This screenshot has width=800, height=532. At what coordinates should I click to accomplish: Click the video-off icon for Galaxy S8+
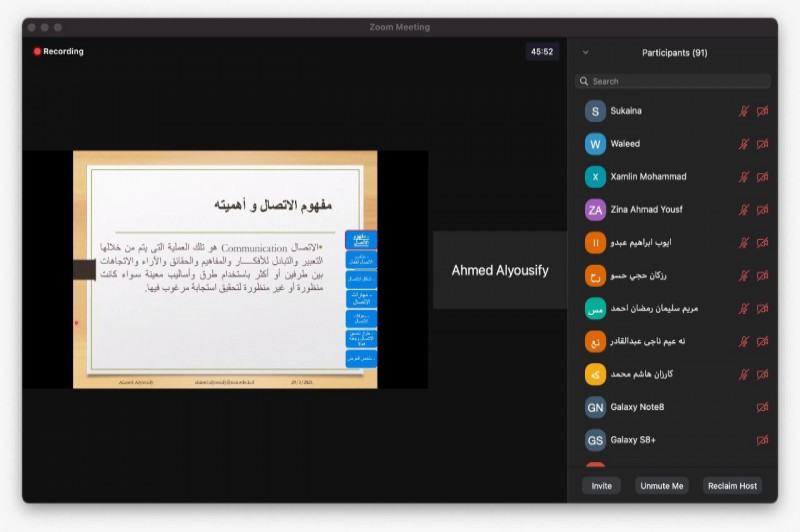(762, 440)
